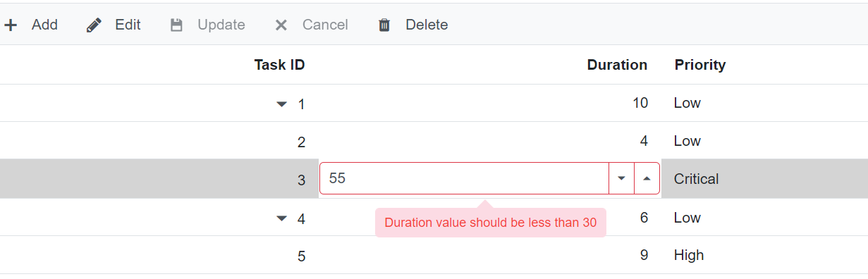Click the pencil Edit icon
868x279 pixels.
click(94, 25)
